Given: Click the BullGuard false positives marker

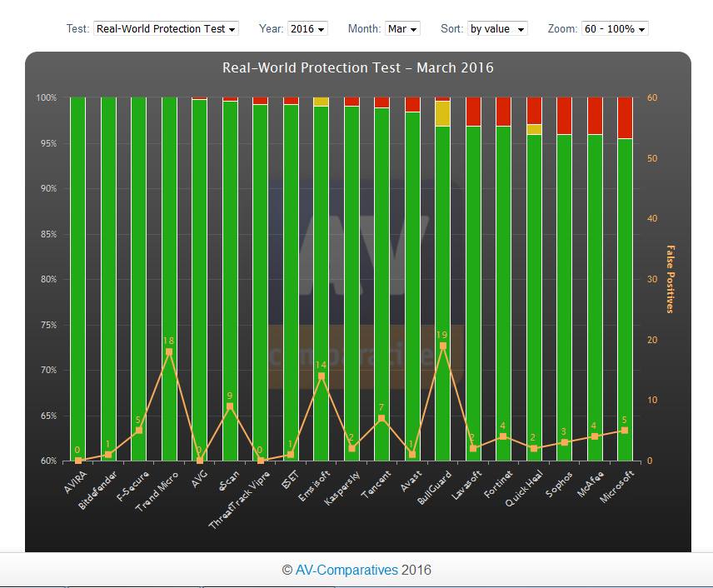Looking at the screenshot, I should tap(443, 346).
